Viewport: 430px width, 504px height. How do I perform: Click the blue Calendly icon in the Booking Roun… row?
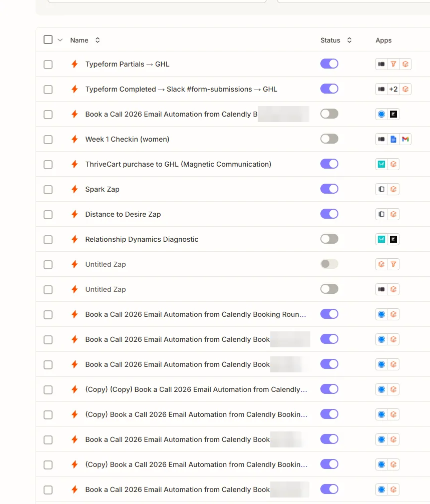(x=381, y=314)
